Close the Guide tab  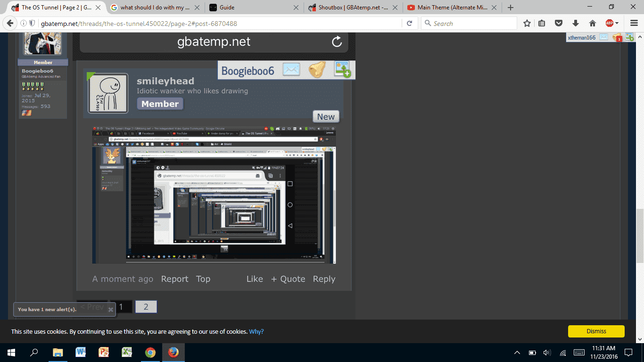pos(296,7)
